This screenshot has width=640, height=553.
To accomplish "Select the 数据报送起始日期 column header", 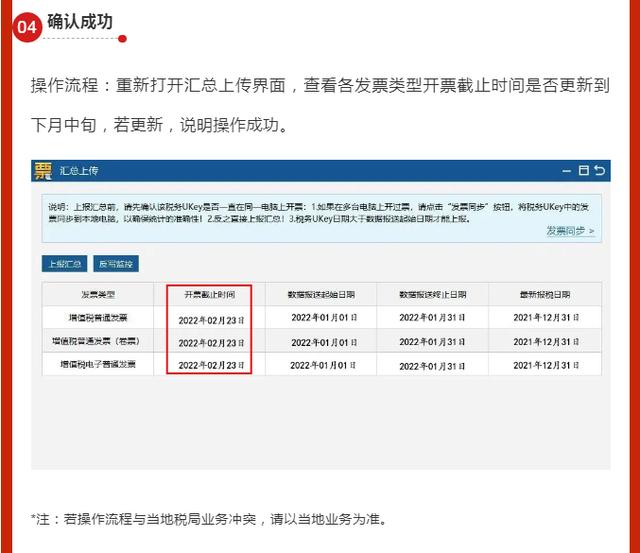I will [x=321, y=294].
